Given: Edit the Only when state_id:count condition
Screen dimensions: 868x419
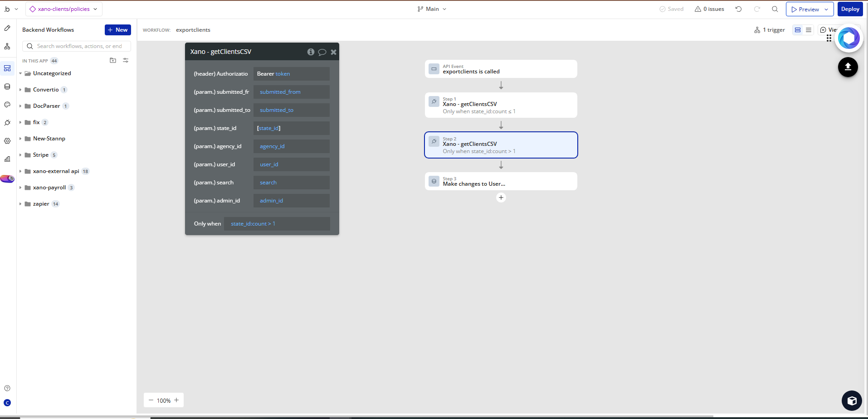Looking at the screenshot, I should (277, 224).
